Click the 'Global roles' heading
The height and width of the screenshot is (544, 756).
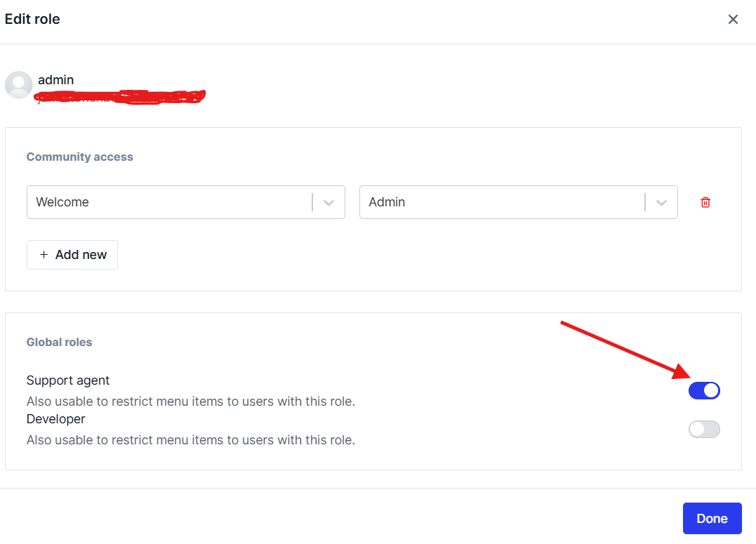(59, 342)
